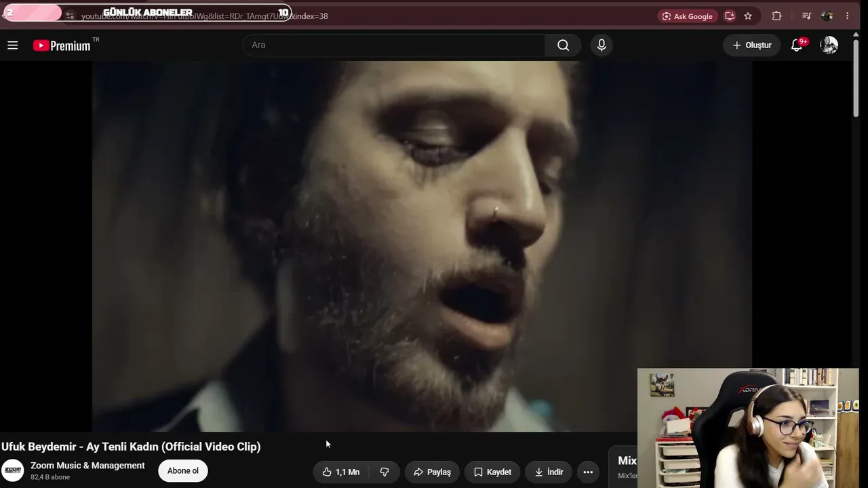Click the video player to pause
The height and width of the screenshot is (488, 868).
point(422,247)
